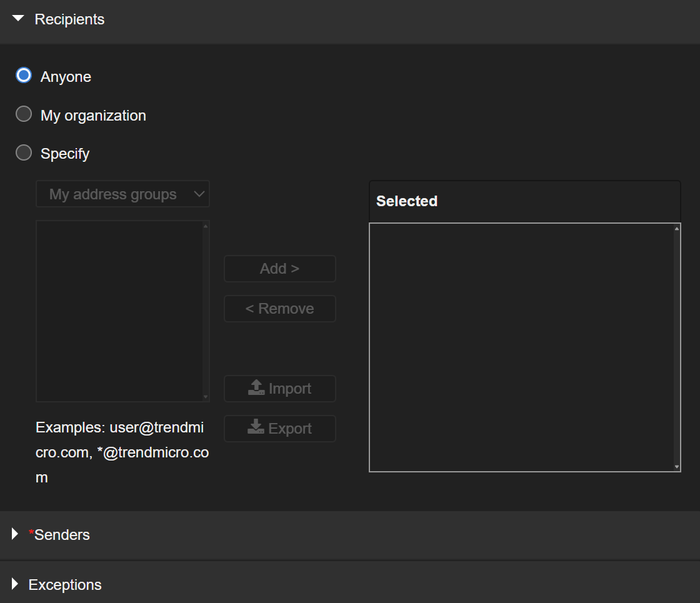Click the up arrow in Selected list scrollbar
Screen dimensions: 700x603
(677, 229)
